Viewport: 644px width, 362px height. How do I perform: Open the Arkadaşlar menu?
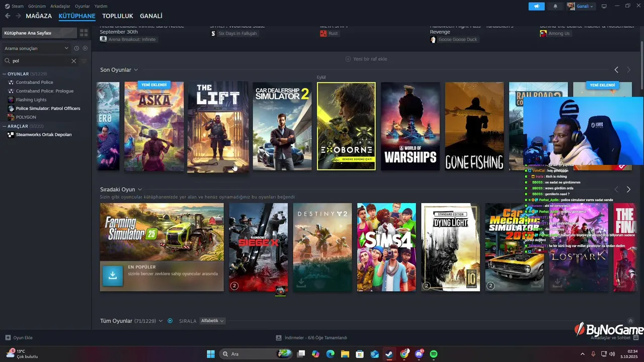[x=61, y=6]
